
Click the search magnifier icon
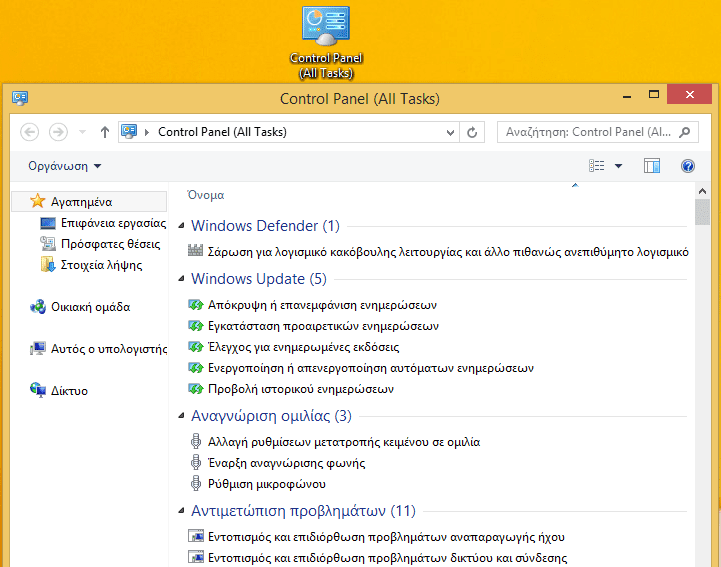[x=685, y=132]
